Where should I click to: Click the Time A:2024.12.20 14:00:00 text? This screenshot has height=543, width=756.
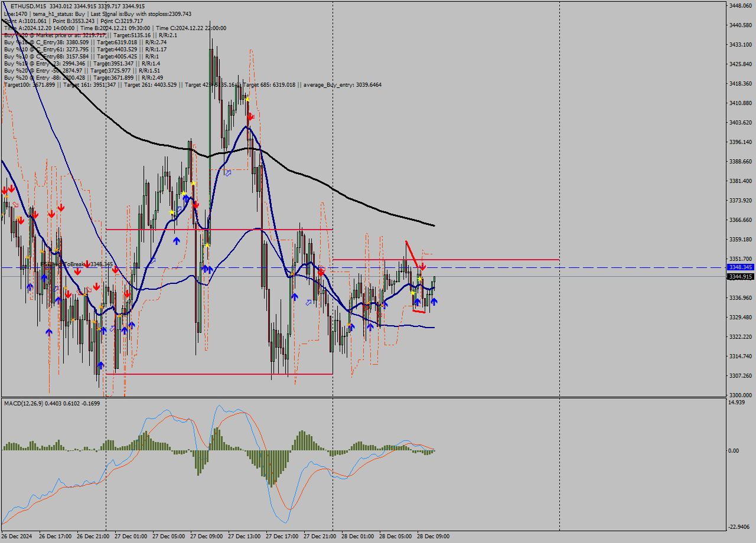[x=39, y=28]
